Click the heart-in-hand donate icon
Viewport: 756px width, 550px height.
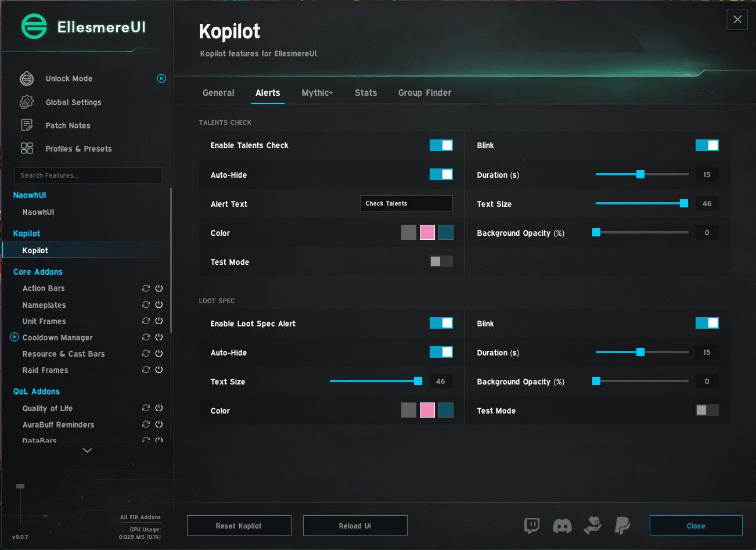pyautogui.click(x=593, y=525)
